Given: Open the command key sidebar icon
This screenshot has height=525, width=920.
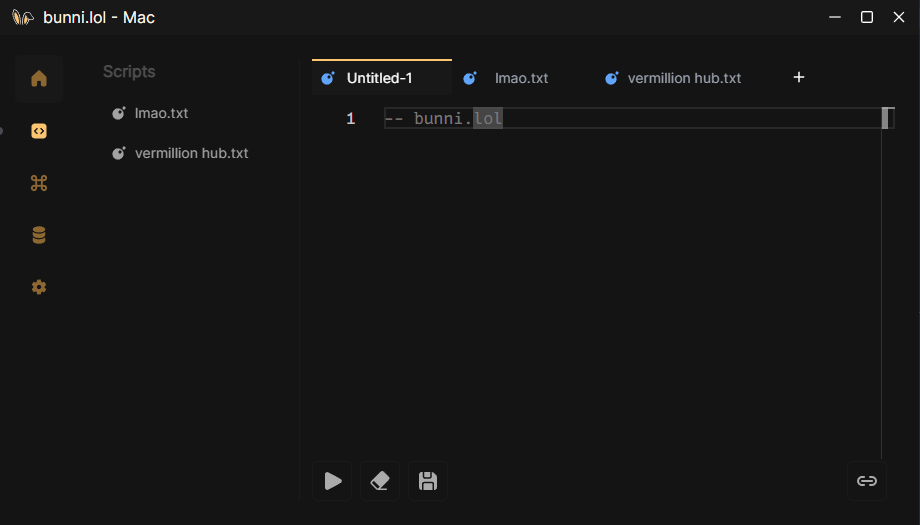Looking at the screenshot, I should (x=39, y=183).
